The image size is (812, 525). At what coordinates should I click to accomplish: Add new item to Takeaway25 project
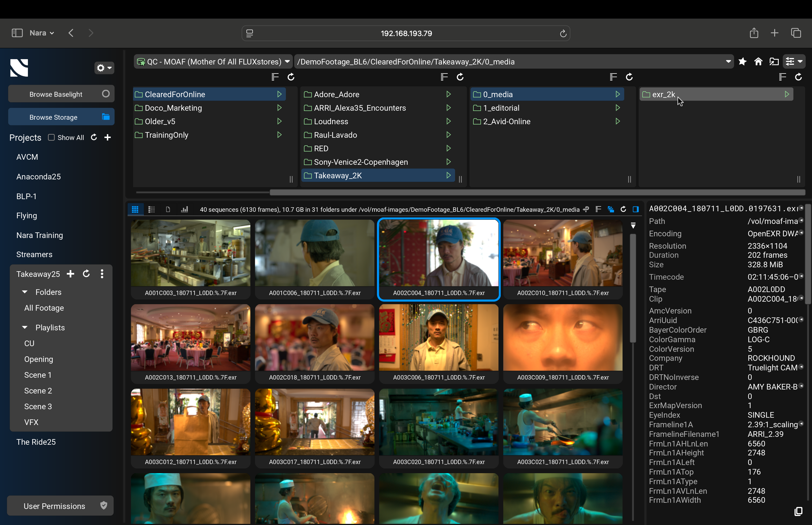click(x=70, y=274)
